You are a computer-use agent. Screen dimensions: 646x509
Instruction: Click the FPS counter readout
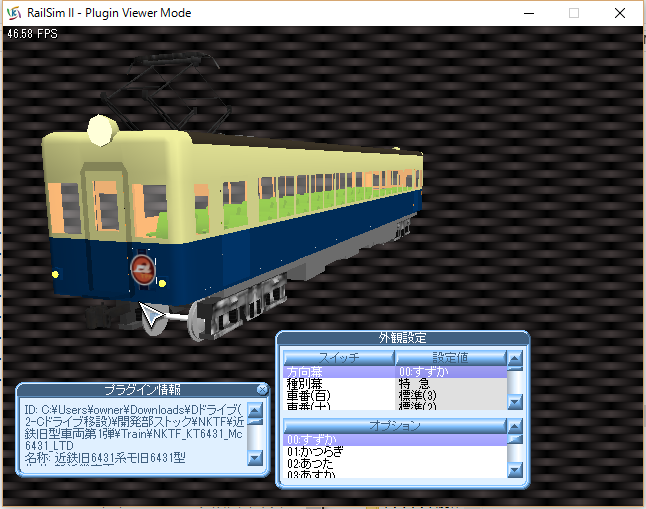tap(33, 34)
